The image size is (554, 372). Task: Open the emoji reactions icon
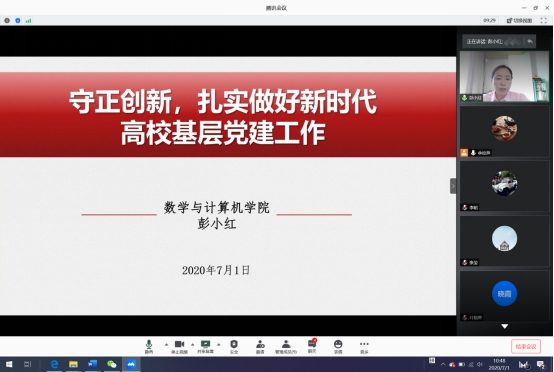tap(338, 347)
